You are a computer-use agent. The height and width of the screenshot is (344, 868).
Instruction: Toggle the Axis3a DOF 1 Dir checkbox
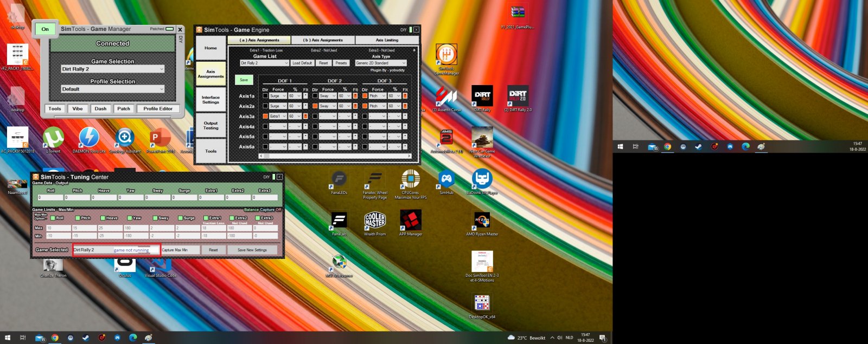(265, 116)
